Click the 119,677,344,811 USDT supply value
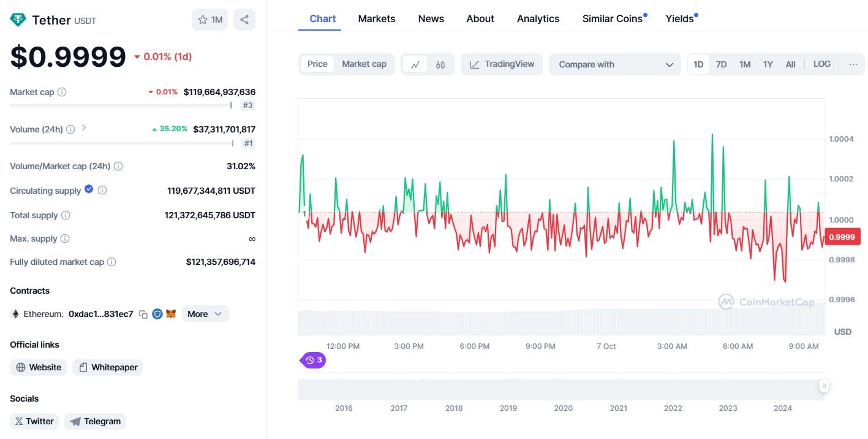This screenshot has width=868, height=439. [211, 191]
